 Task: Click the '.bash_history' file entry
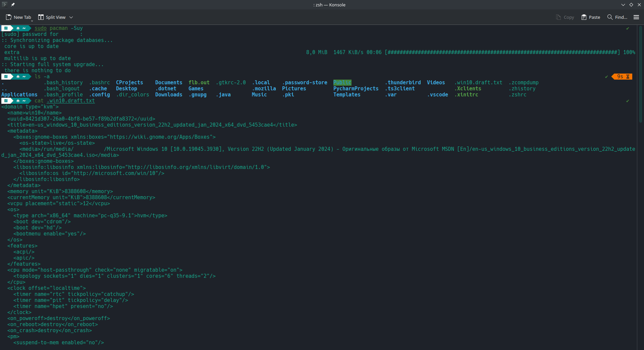[63, 83]
